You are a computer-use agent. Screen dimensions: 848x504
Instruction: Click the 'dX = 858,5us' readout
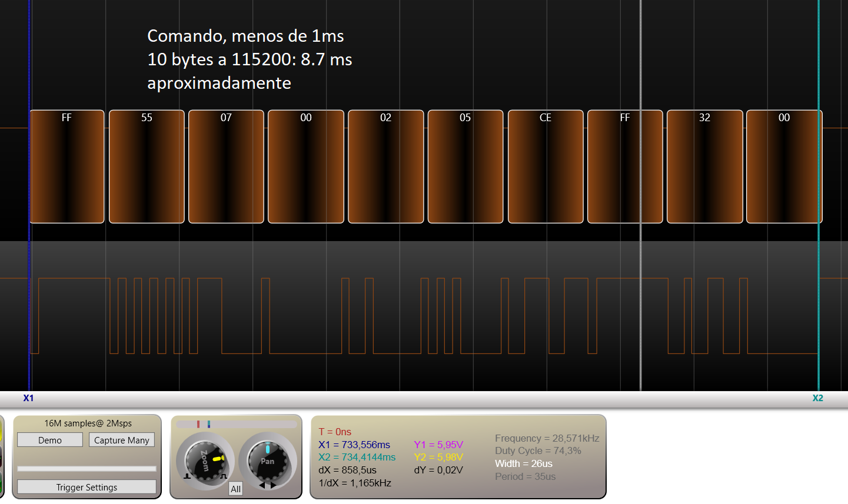[347, 470]
